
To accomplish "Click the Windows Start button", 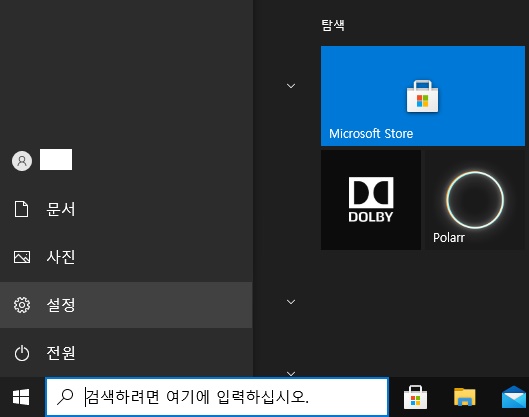I will pos(21,397).
